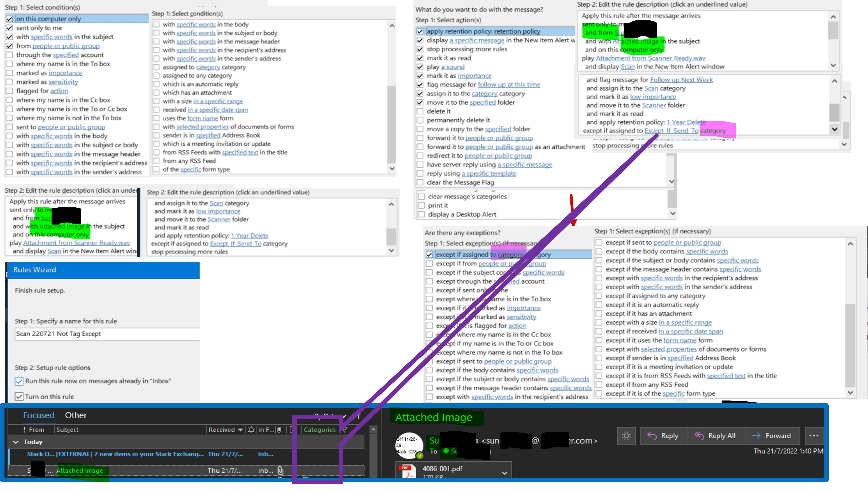Click the reminder bell column header icon
This screenshot has width=868, height=491.
pos(251,430)
